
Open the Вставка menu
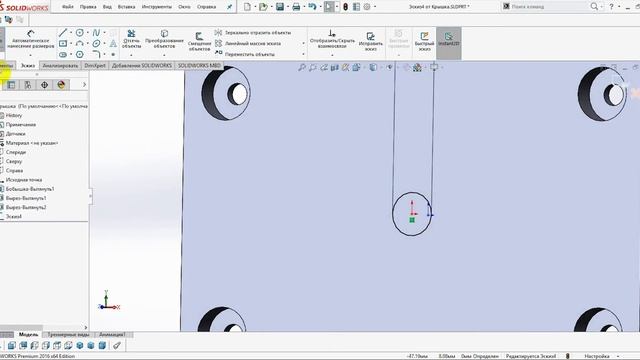(x=127, y=7)
